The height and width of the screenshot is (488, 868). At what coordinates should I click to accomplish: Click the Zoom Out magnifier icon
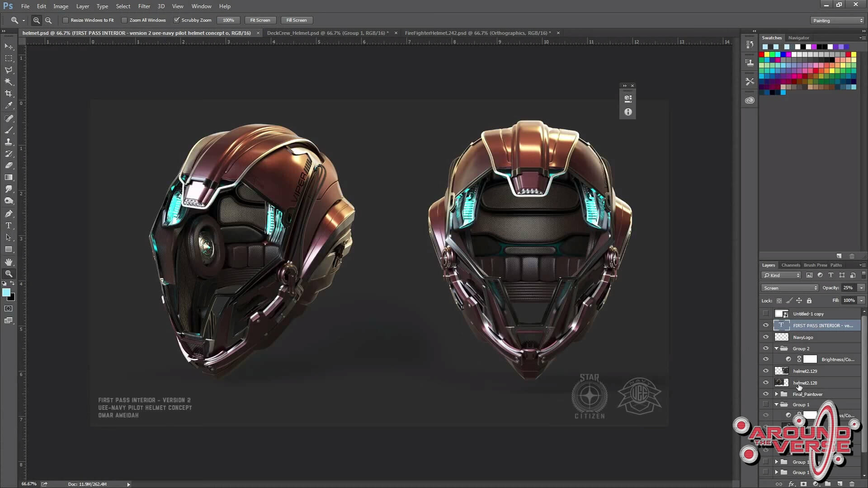pos(48,20)
